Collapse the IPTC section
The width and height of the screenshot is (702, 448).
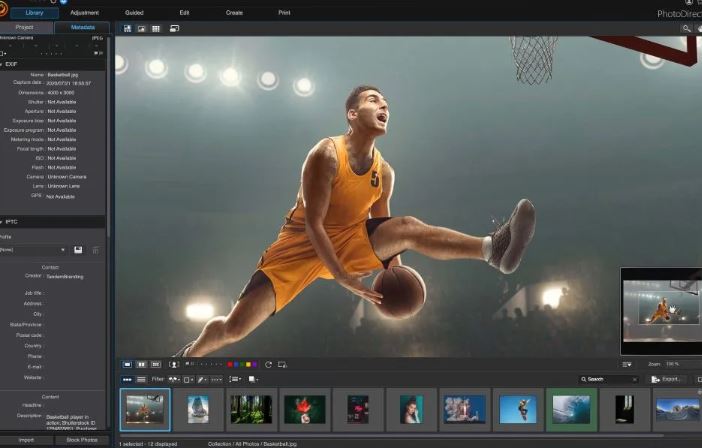(2, 222)
